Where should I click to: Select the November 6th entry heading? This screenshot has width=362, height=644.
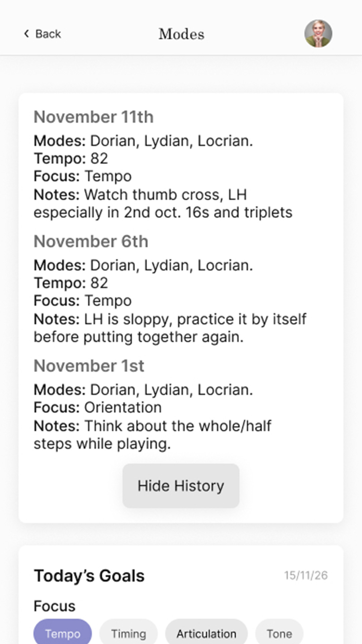coord(91,241)
